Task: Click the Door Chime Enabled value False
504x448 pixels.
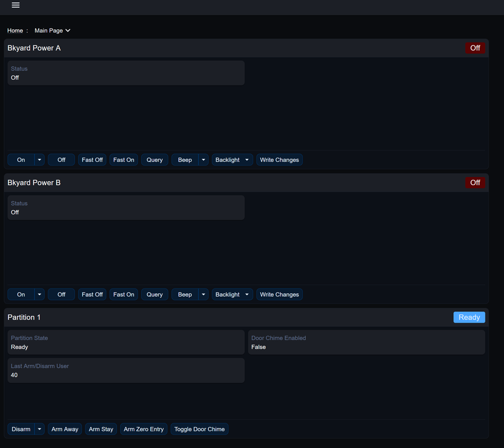Action: (259, 347)
